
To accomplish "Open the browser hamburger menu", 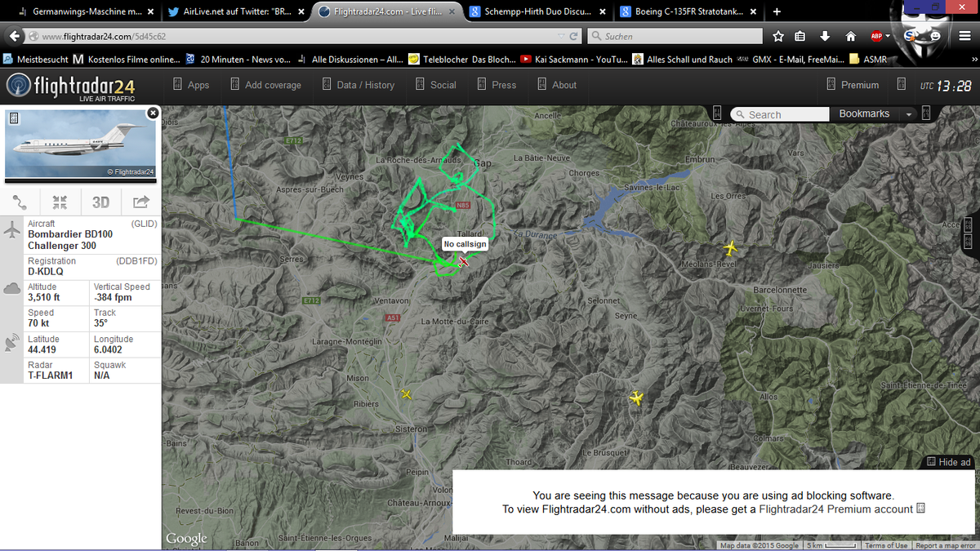I will pos(967,36).
